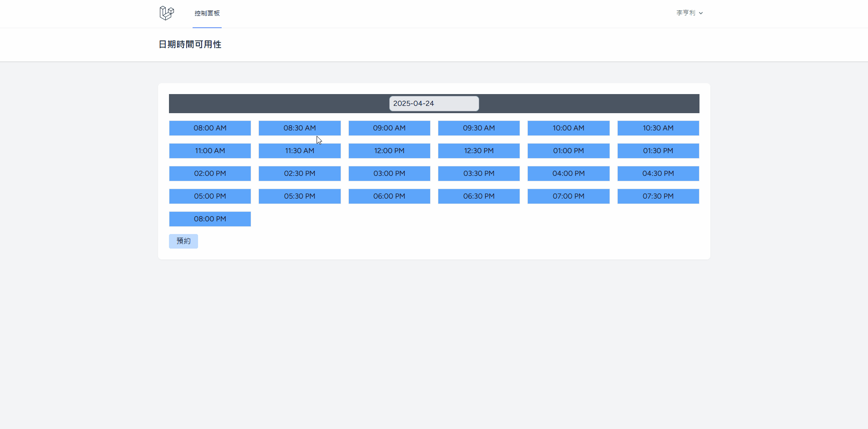This screenshot has width=868, height=429.
Task: Select the 04:00 PM time slot
Action: click(569, 174)
